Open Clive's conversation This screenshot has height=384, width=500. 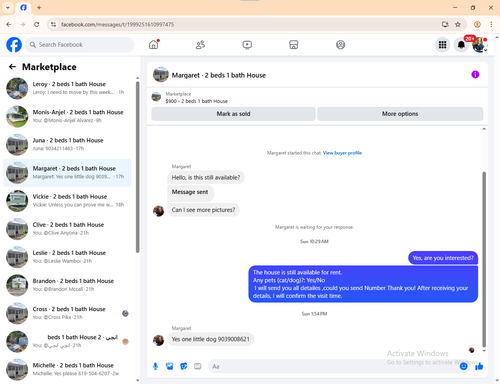click(68, 229)
